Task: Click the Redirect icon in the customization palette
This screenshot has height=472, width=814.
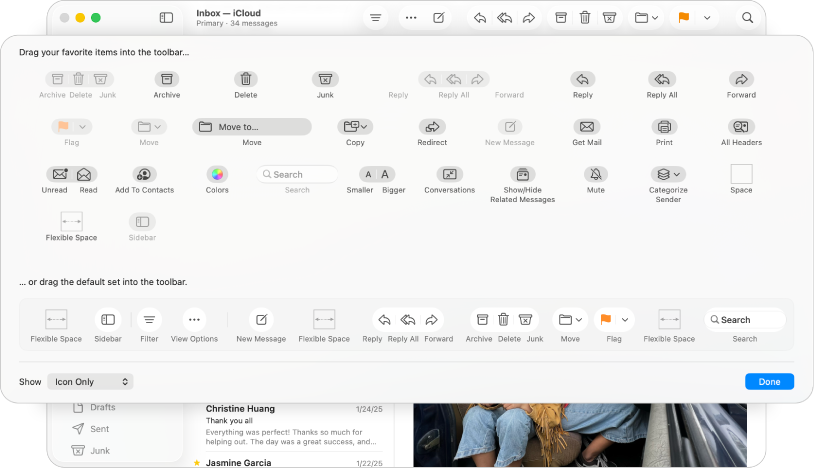Action: tap(432, 127)
